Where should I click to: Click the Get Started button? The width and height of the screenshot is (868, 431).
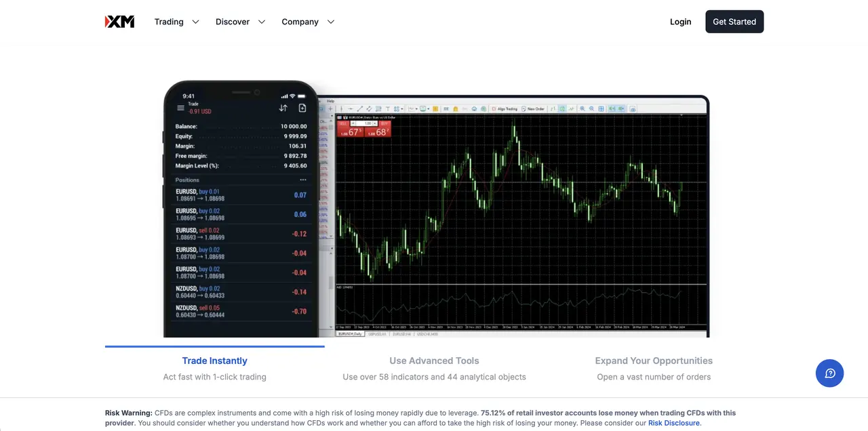734,22
